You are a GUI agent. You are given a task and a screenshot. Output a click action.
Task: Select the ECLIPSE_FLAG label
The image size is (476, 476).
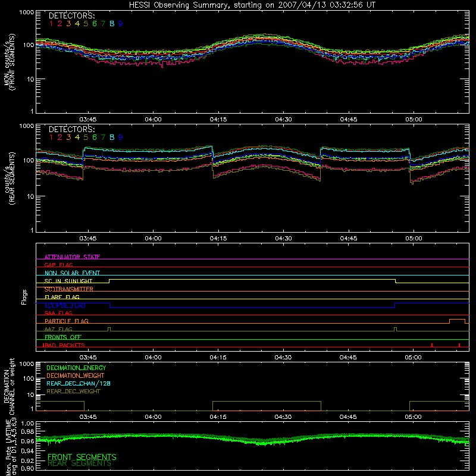pyautogui.click(x=65, y=305)
